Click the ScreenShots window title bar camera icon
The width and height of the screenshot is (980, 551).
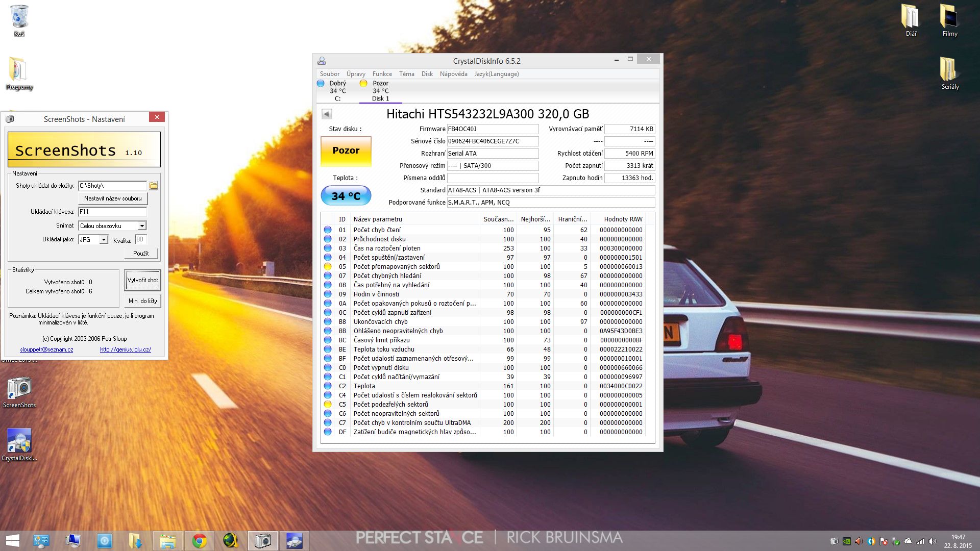tap(10, 119)
